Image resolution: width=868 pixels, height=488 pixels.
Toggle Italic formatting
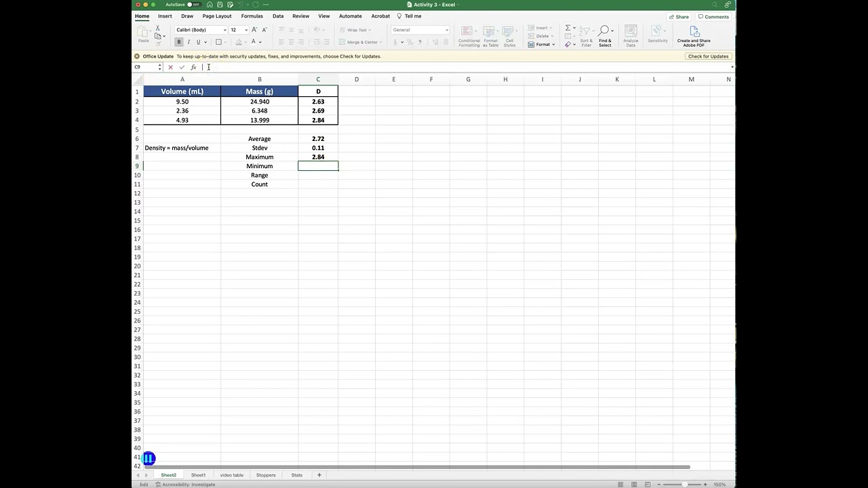click(x=189, y=42)
